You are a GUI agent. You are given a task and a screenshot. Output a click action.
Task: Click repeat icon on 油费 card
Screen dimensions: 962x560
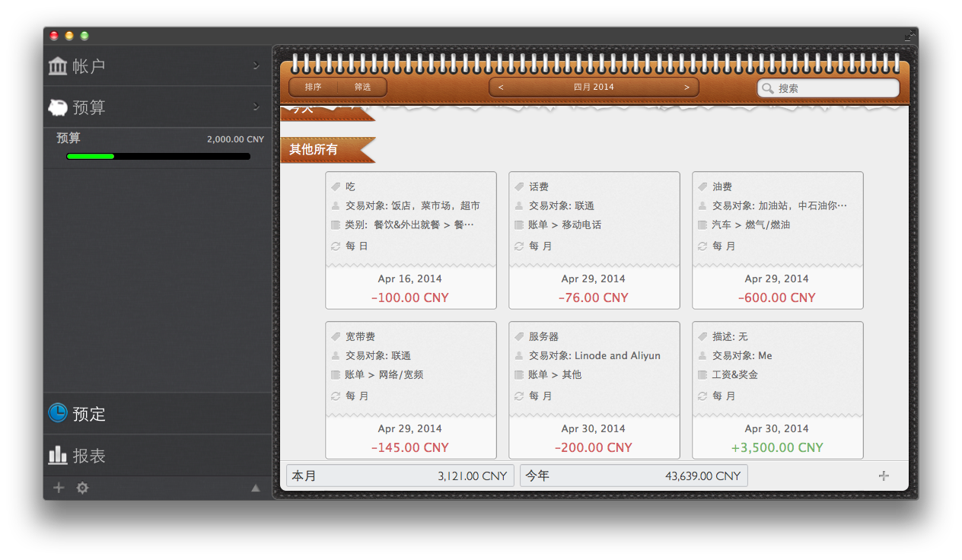702,246
